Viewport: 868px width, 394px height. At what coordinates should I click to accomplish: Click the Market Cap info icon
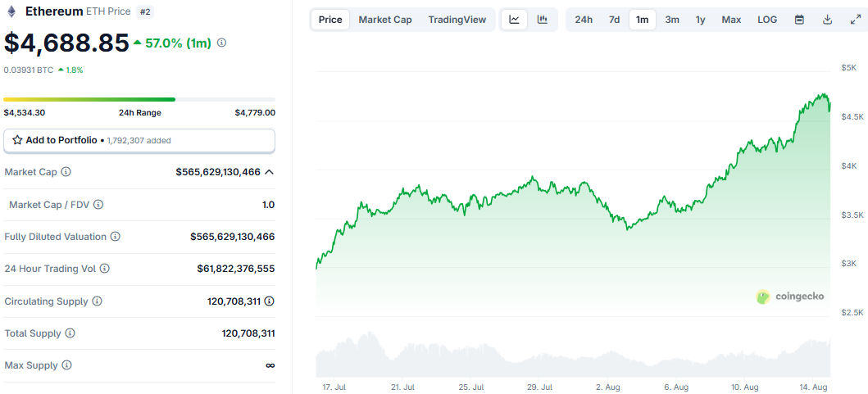click(66, 172)
